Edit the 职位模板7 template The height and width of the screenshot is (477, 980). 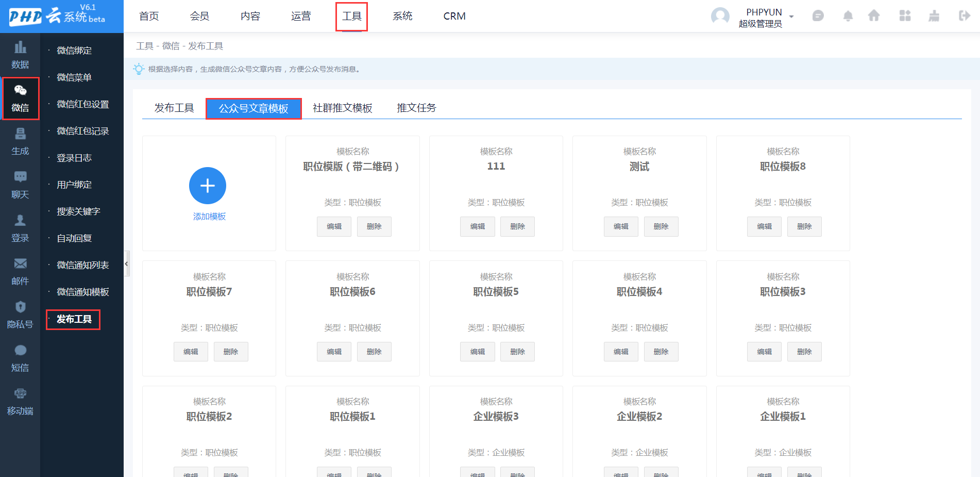pos(191,352)
